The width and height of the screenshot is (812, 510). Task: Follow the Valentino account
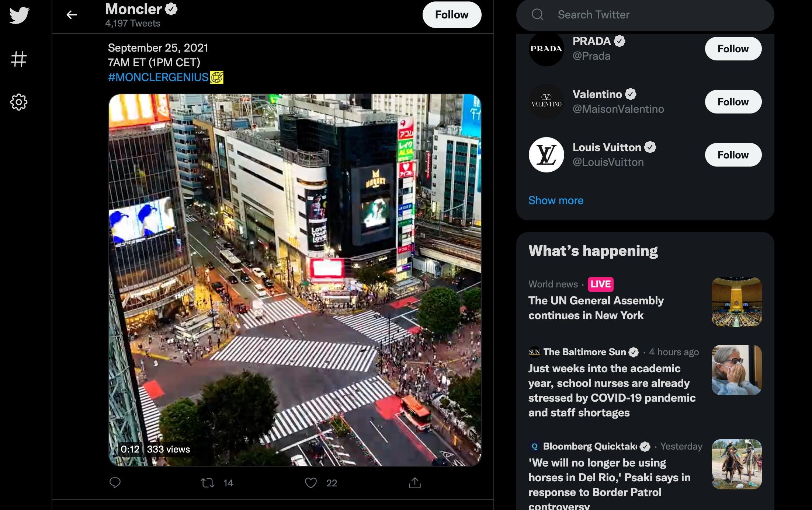(x=733, y=102)
